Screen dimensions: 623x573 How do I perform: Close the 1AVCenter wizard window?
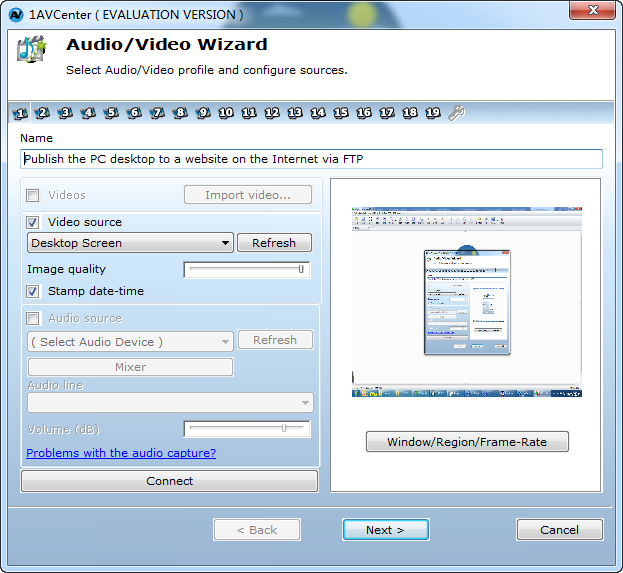coord(592,10)
